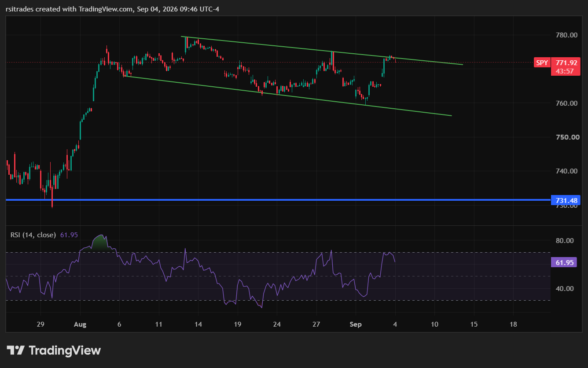Click the "10" date label on time axis
The image size is (588, 368).
pos(434,324)
